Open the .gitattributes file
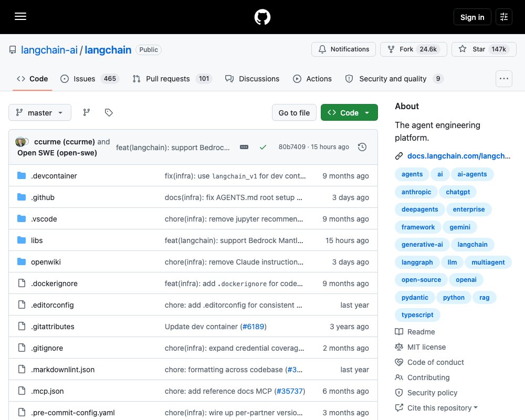This screenshot has width=525, height=420. 52,327
